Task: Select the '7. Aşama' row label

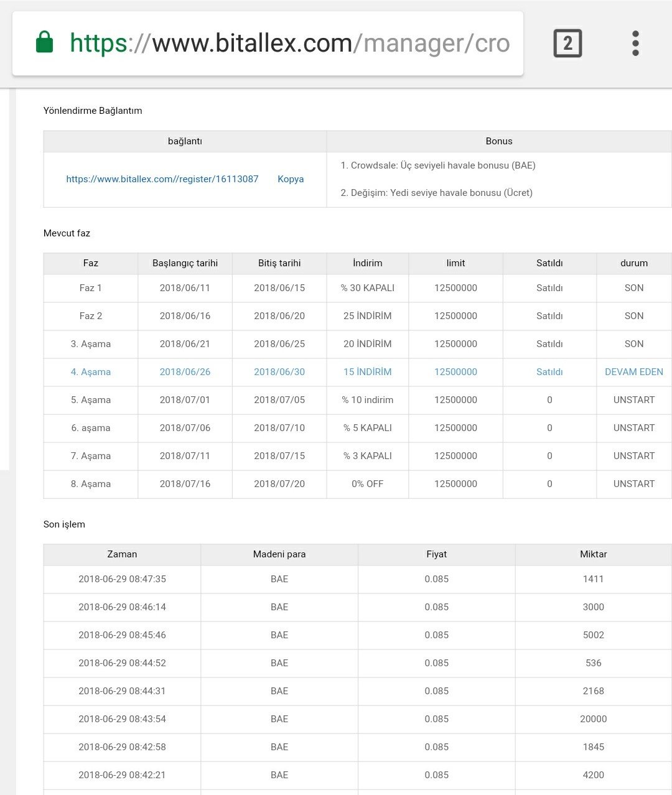Action: point(91,456)
